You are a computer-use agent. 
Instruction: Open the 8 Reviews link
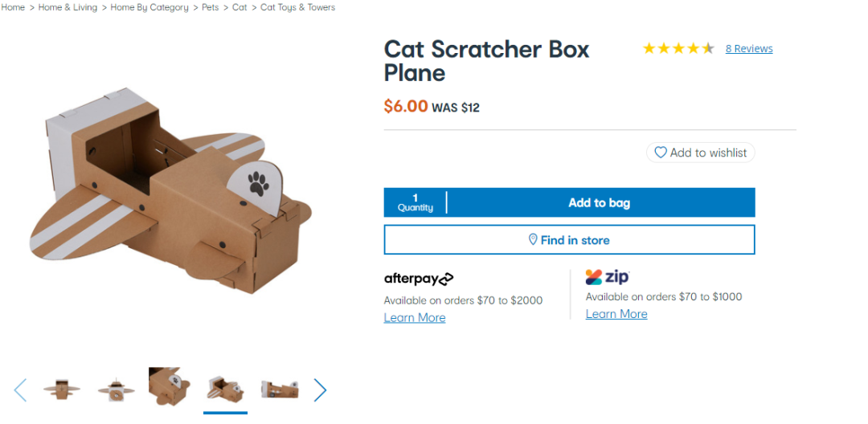click(749, 49)
